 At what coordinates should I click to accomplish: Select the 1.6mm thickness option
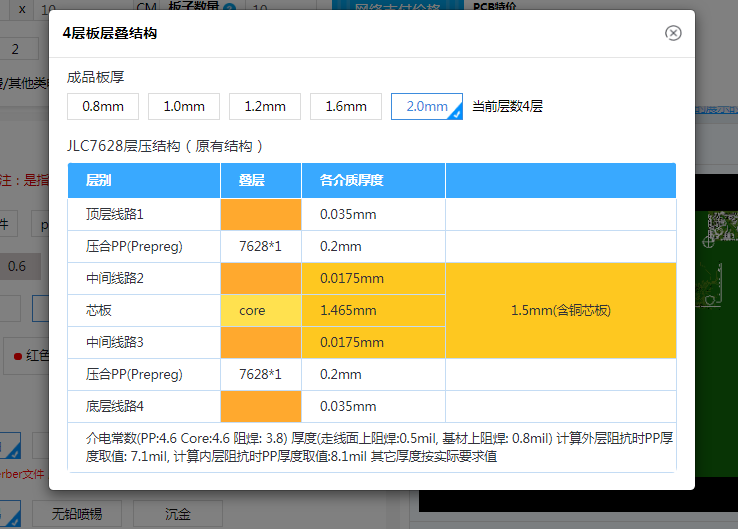click(346, 106)
